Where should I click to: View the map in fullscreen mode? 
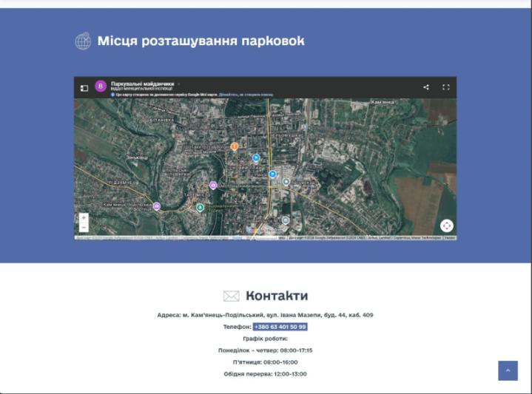(446, 87)
